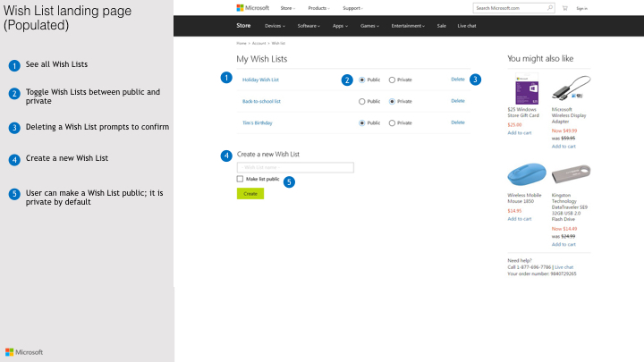Add Wireless Display Adapter to cart
Image resolution: width=644 pixels, height=362 pixels.
[x=563, y=147]
